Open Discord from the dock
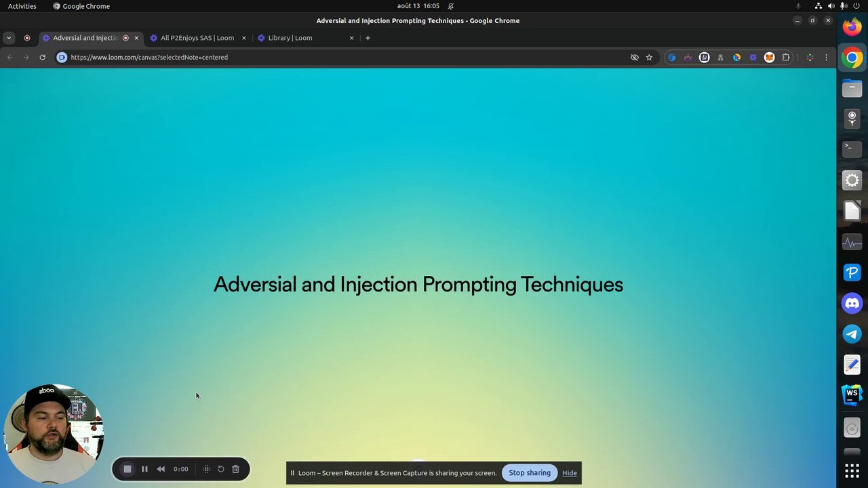This screenshot has width=868, height=488. (852, 303)
